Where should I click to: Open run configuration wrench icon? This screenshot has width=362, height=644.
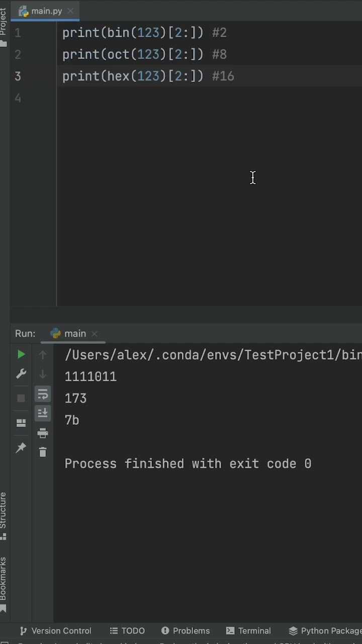(x=21, y=374)
